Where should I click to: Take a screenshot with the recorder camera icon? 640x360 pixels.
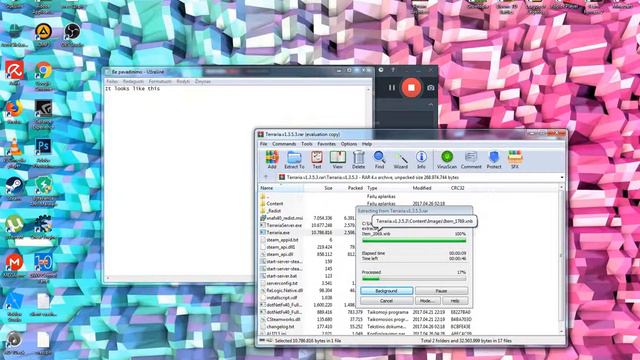point(431,87)
